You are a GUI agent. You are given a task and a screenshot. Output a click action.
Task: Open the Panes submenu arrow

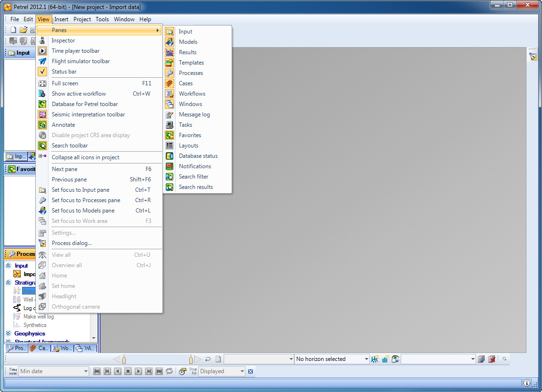pos(158,30)
